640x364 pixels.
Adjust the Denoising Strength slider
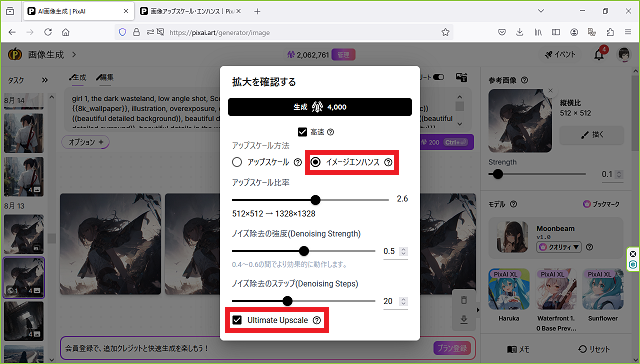[x=303, y=251]
